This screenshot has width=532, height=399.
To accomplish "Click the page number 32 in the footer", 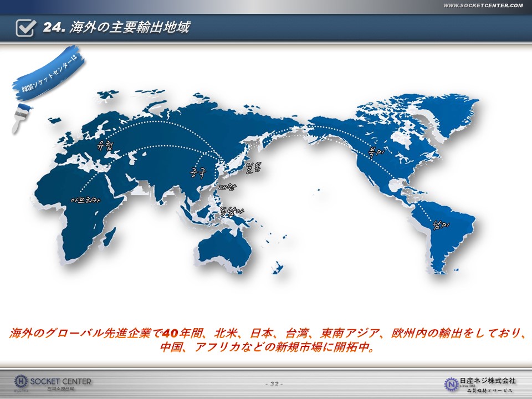I will point(274,384).
